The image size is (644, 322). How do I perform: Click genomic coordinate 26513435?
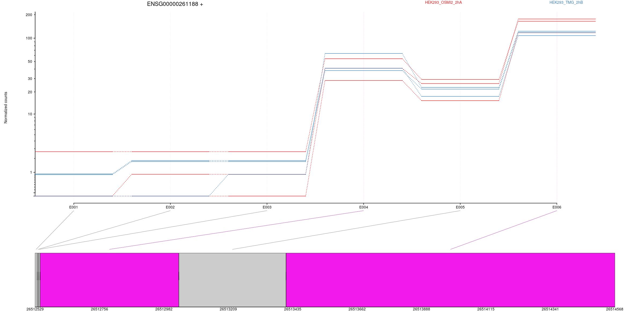(293, 309)
